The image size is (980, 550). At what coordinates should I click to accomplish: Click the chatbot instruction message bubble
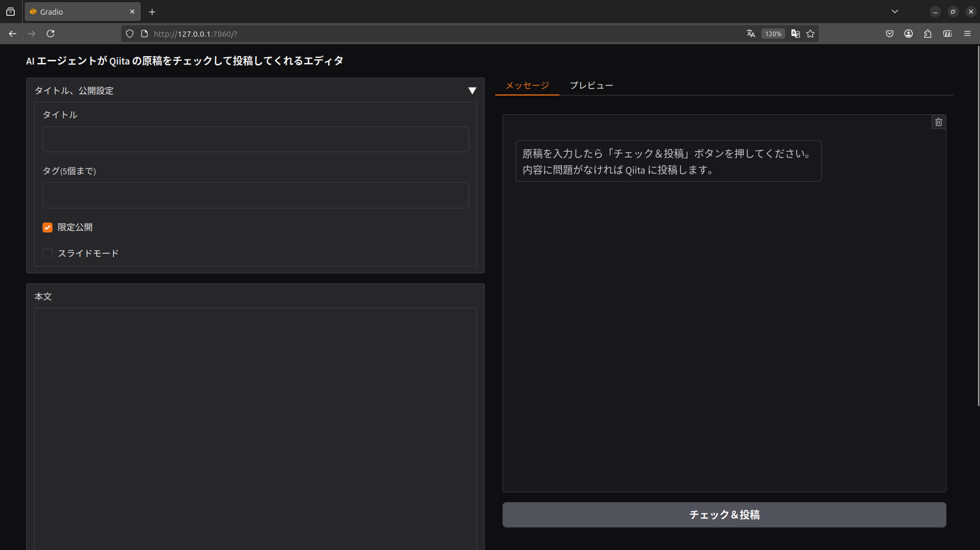669,161
